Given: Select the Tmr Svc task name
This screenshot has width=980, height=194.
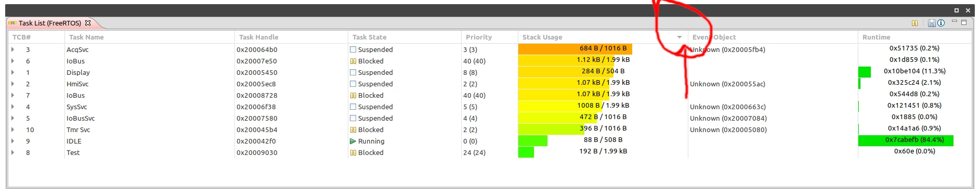Looking at the screenshot, I should [78, 130].
